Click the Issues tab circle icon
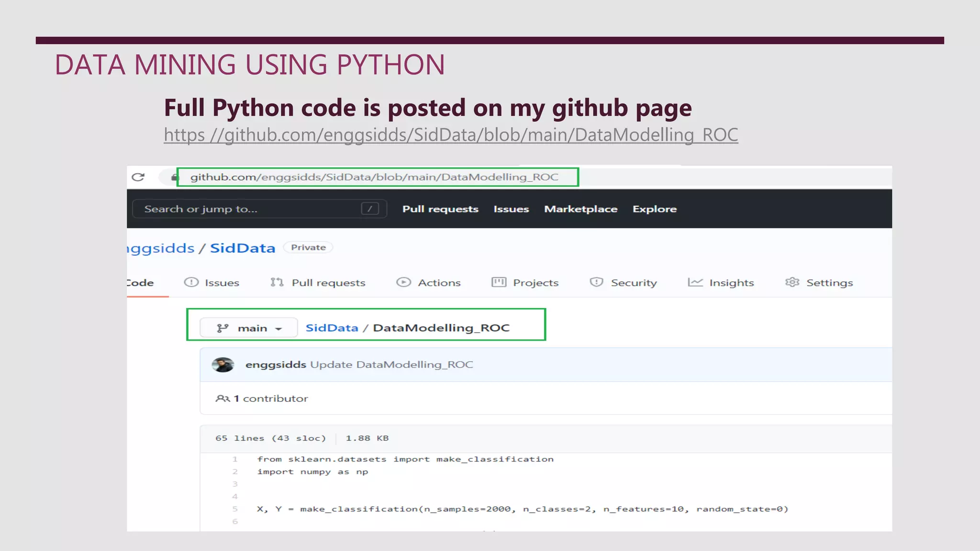The image size is (980, 551). tap(191, 282)
